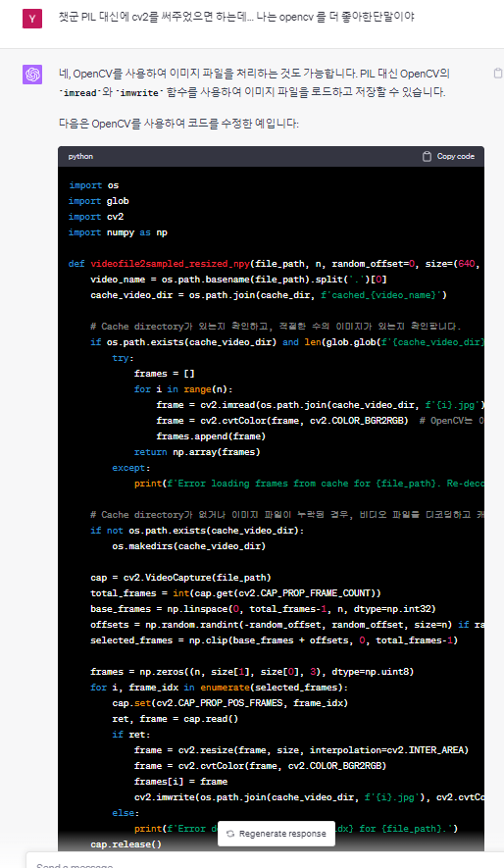
Task: Click the cv2.imwrite line in the code
Action: click(x=309, y=797)
